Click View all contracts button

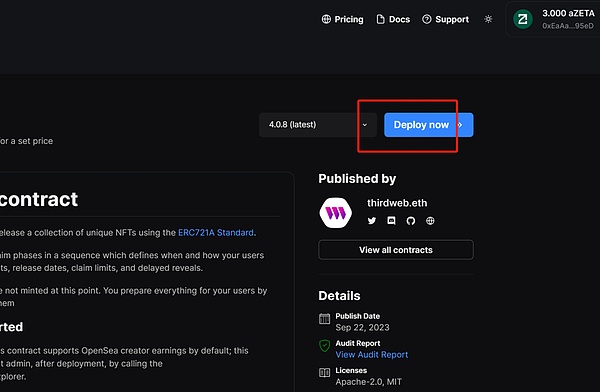click(x=396, y=250)
